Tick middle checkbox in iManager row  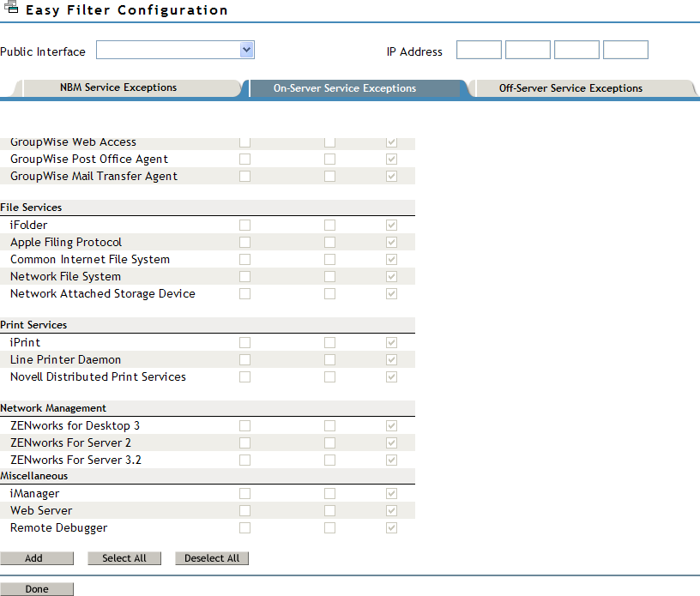[330, 493]
